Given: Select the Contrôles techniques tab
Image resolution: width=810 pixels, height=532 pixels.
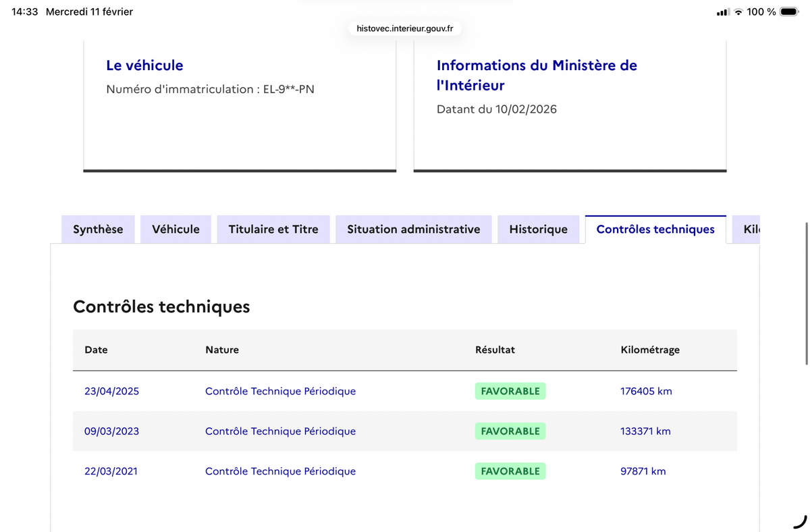Looking at the screenshot, I should [x=655, y=230].
